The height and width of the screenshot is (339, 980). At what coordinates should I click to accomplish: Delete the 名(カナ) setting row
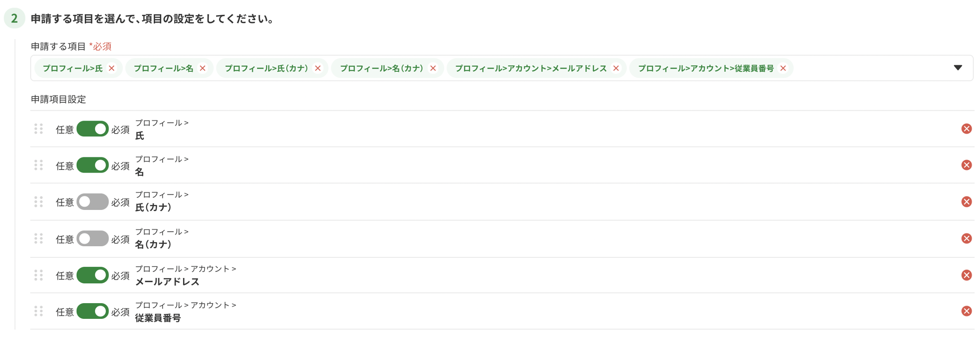(967, 239)
